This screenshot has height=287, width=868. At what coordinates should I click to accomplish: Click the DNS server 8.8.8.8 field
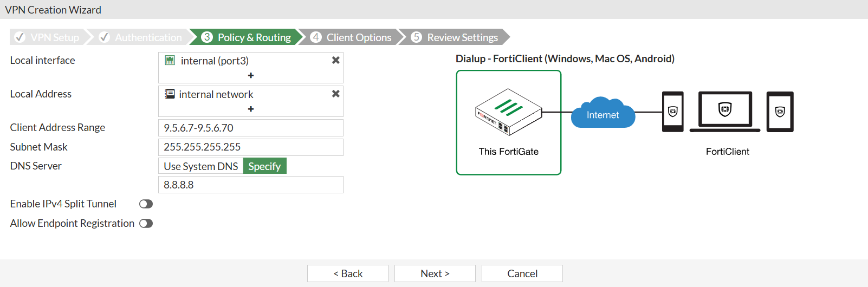click(x=251, y=185)
